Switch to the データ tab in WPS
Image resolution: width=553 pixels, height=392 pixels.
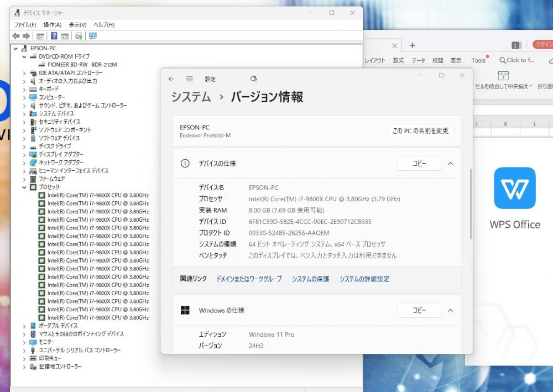[418, 61]
